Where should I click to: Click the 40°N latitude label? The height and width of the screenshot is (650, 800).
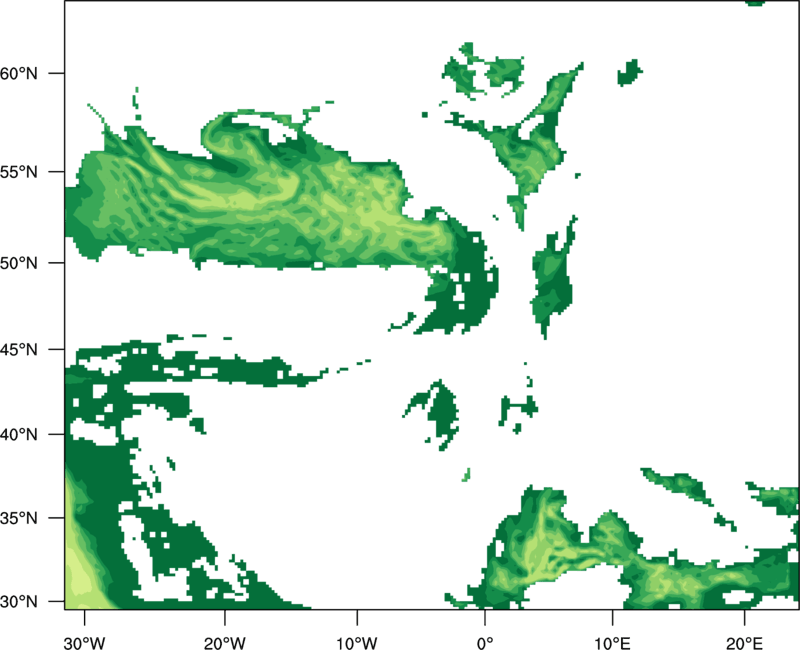(x=19, y=435)
